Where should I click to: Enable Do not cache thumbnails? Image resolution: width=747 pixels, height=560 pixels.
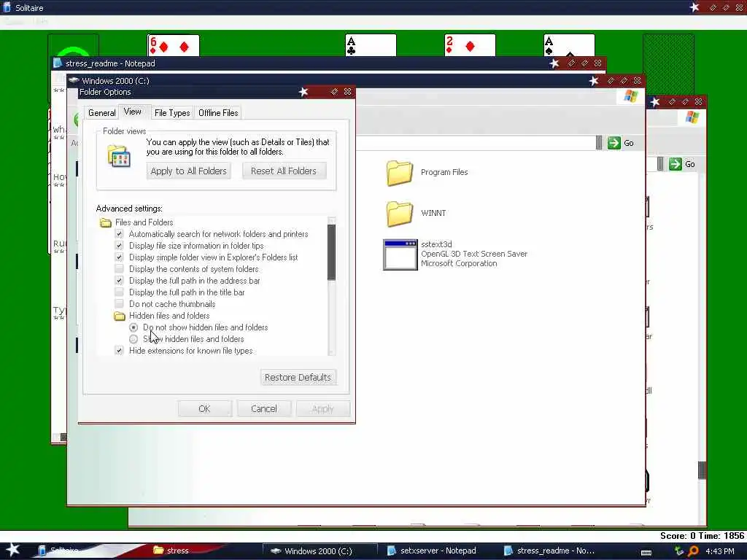119,304
